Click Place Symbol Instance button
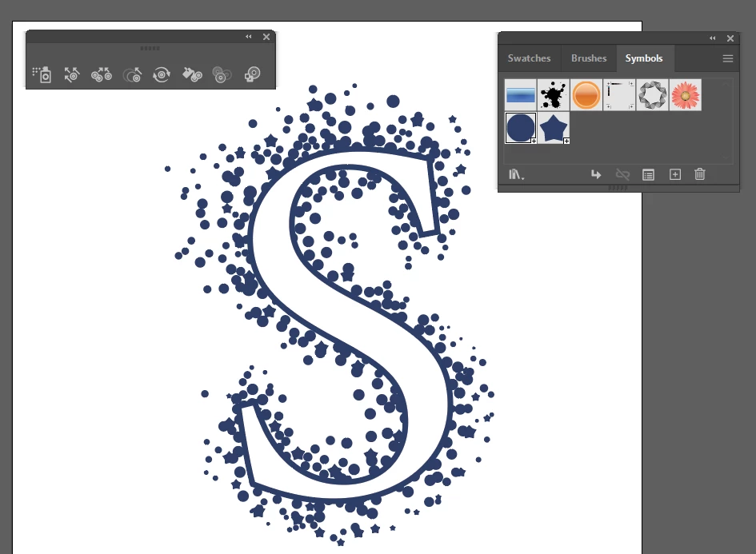This screenshot has width=756, height=554. click(x=596, y=174)
